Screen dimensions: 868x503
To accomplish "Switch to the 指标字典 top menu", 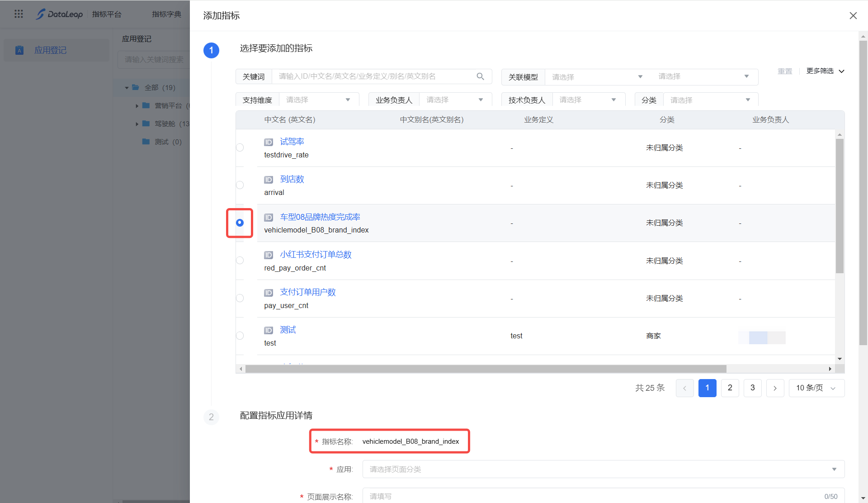I will click(x=166, y=14).
